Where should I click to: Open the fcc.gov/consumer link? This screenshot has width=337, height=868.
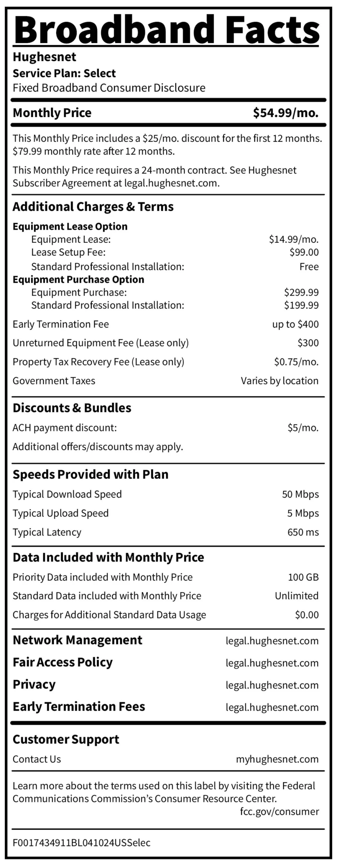pos(279,812)
